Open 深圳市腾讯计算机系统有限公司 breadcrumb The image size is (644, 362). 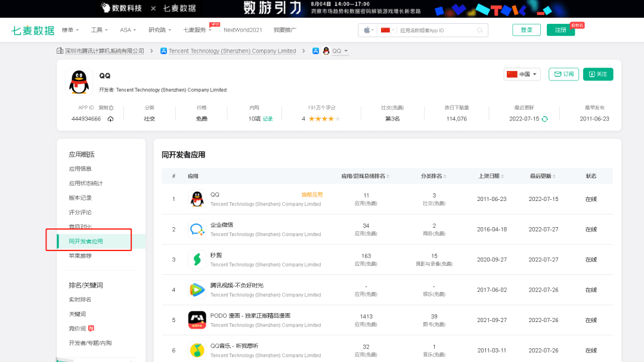[104, 51]
